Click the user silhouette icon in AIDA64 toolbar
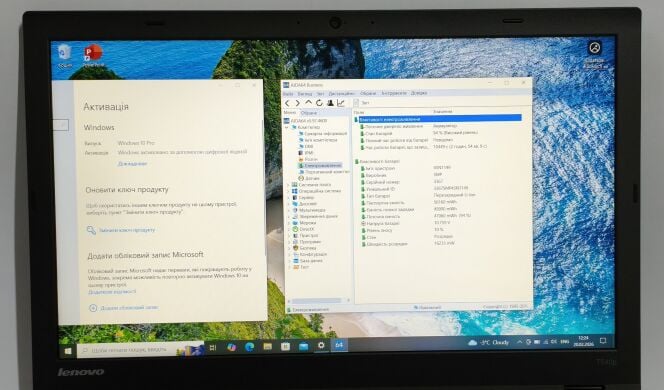The width and height of the screenshot is (664, 390). click(x=330, y=103)
